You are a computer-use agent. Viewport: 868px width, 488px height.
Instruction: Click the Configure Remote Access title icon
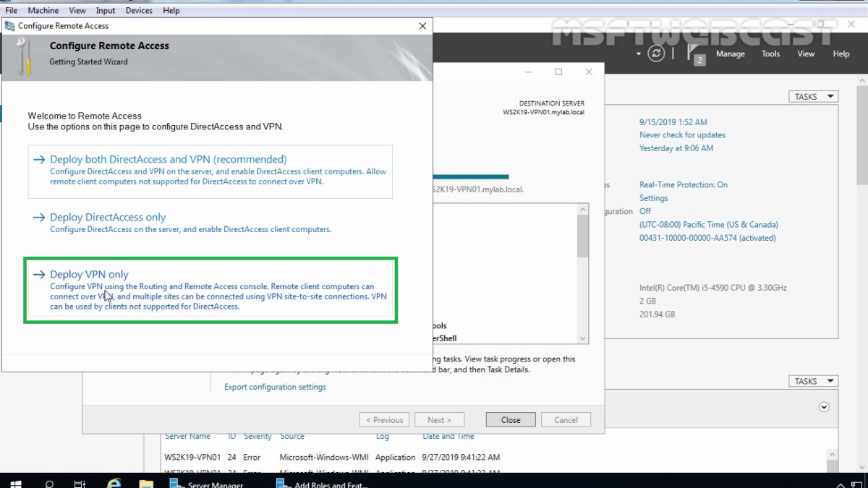(x=9, y=25)
